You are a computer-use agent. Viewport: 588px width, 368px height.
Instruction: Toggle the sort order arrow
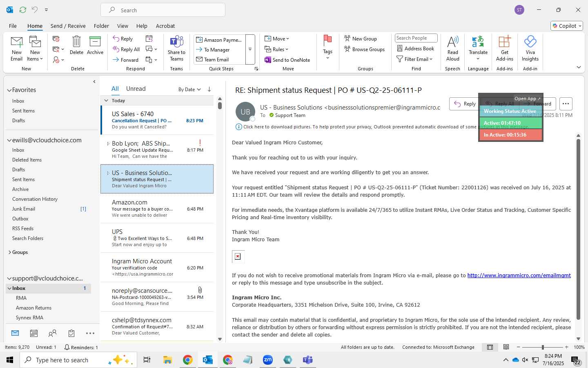tap(209, 89)
